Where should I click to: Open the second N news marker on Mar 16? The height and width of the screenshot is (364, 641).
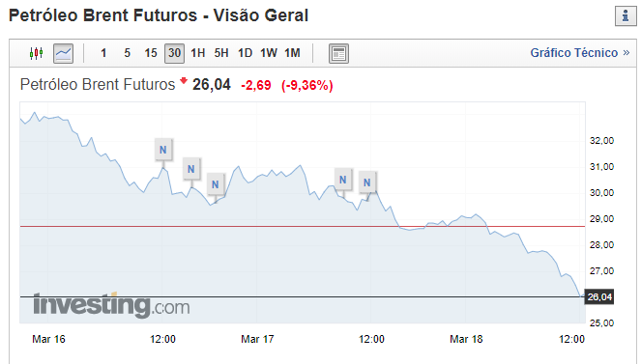[x=190, y=169]
